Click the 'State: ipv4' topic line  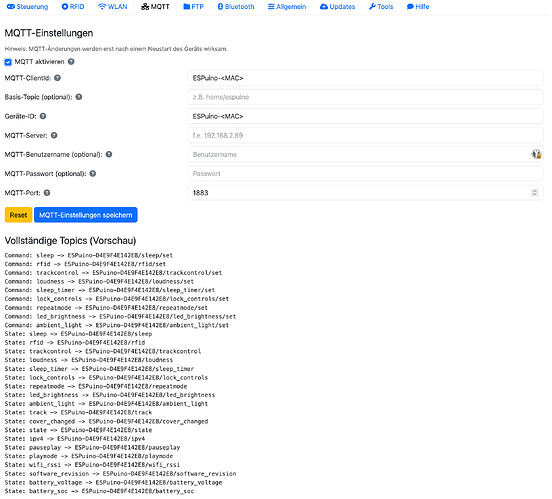tap(75, 439)
